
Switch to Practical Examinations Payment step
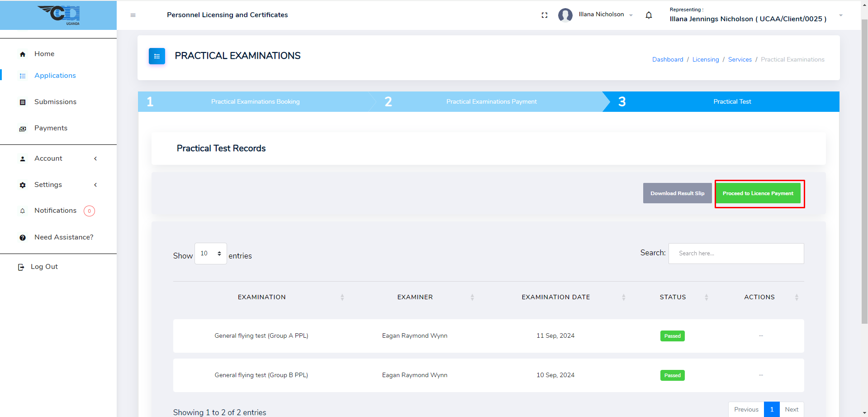tap(491, 102)
